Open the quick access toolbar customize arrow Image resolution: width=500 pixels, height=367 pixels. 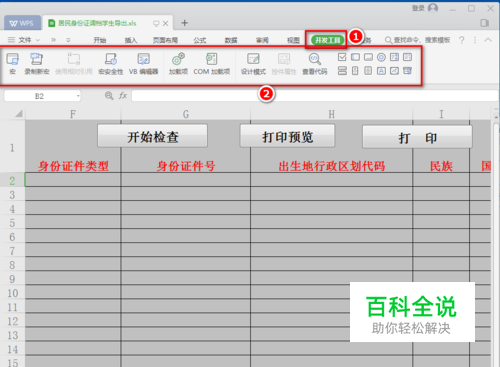click(68, 40)
